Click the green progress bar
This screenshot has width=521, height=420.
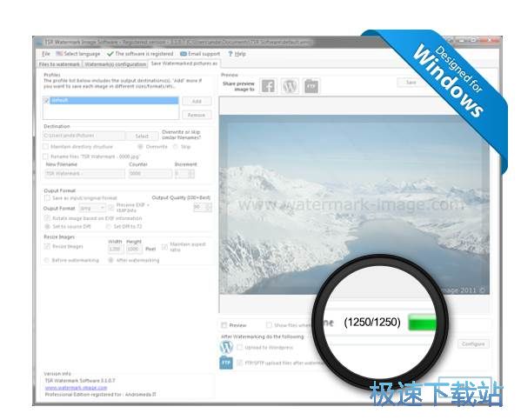tap(422, 323)
